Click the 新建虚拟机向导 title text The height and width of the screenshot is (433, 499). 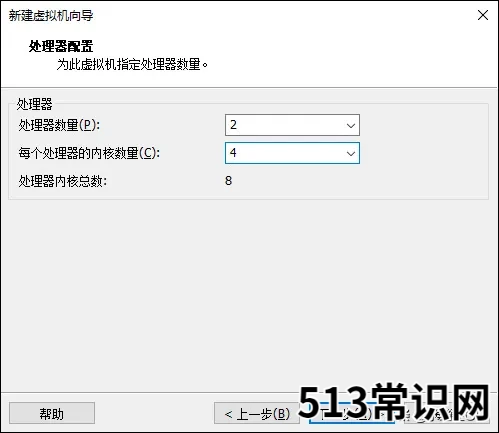point(51,16)
